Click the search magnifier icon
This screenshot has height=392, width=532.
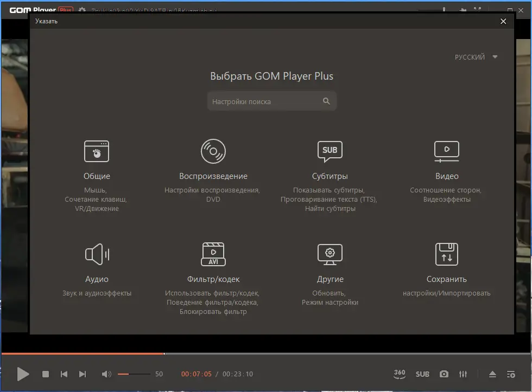point(326,101)
